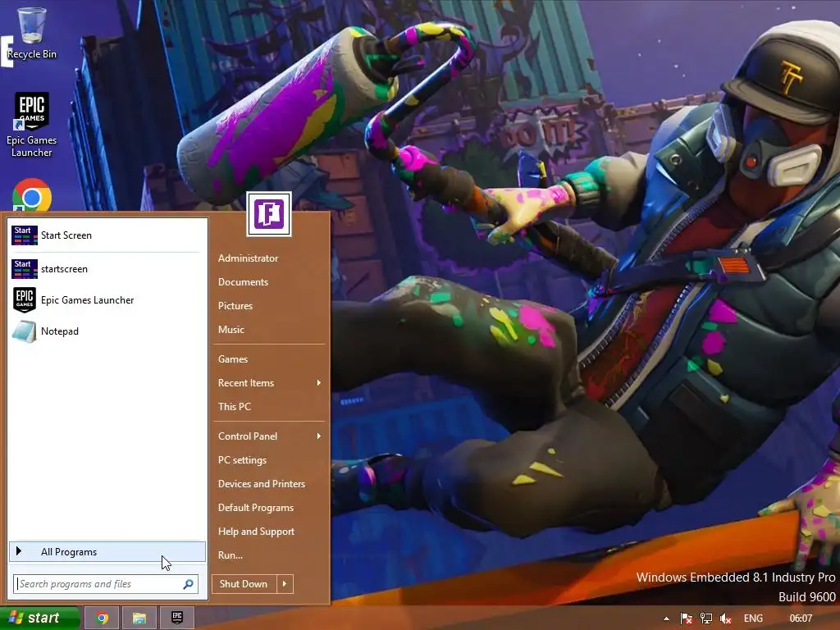Expand the Control Panel submenu arrow

tap(319, 436)
